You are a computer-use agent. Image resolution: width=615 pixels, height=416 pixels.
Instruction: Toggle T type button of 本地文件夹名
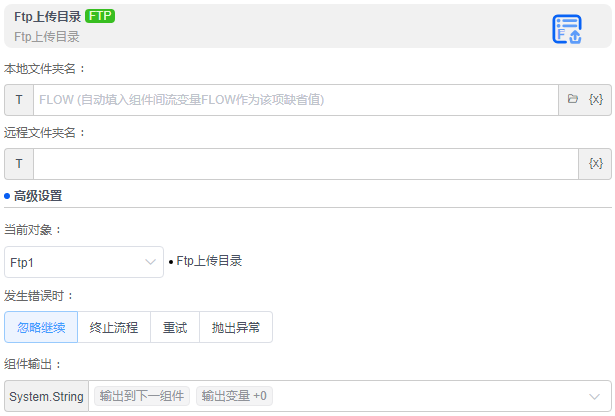[x=19, y=100]
